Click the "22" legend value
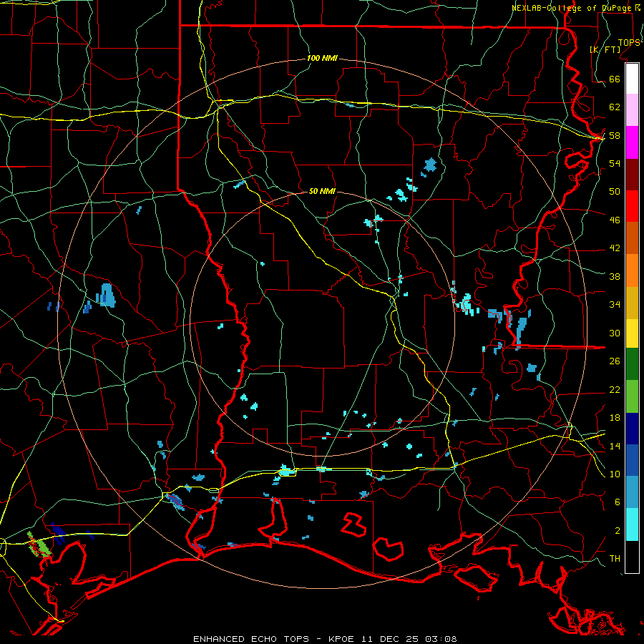The width and height of the screenshot is (644, 644). 615,389
